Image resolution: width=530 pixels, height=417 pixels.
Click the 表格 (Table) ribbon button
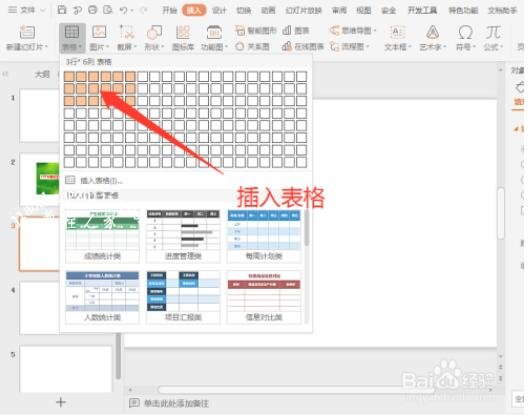click(72, 38)
